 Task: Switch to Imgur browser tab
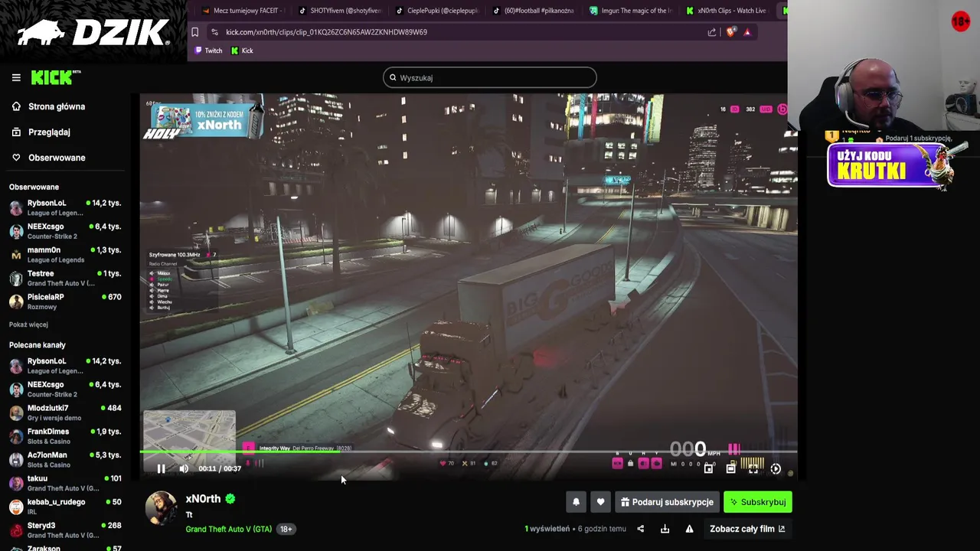coord(630,11)
